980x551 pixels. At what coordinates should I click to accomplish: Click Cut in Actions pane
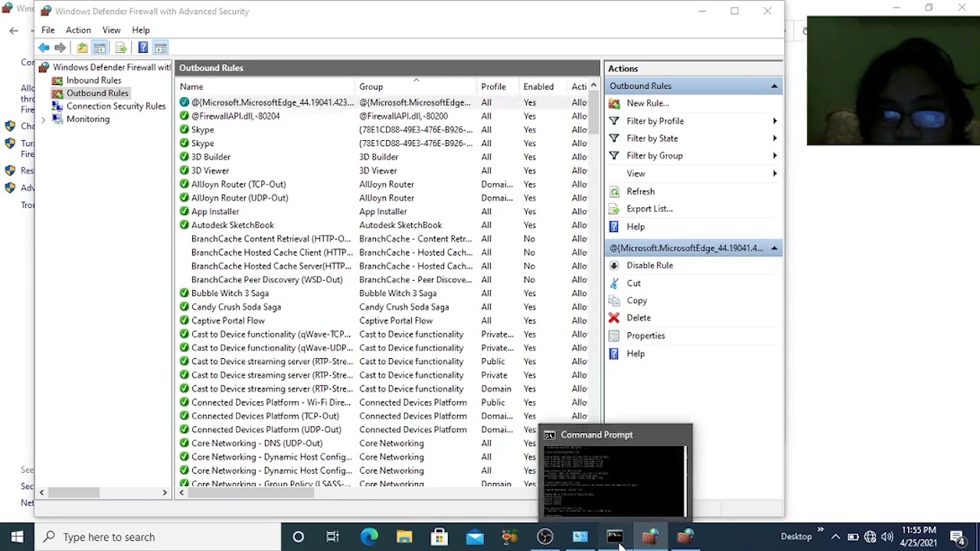tap(633, 283)
